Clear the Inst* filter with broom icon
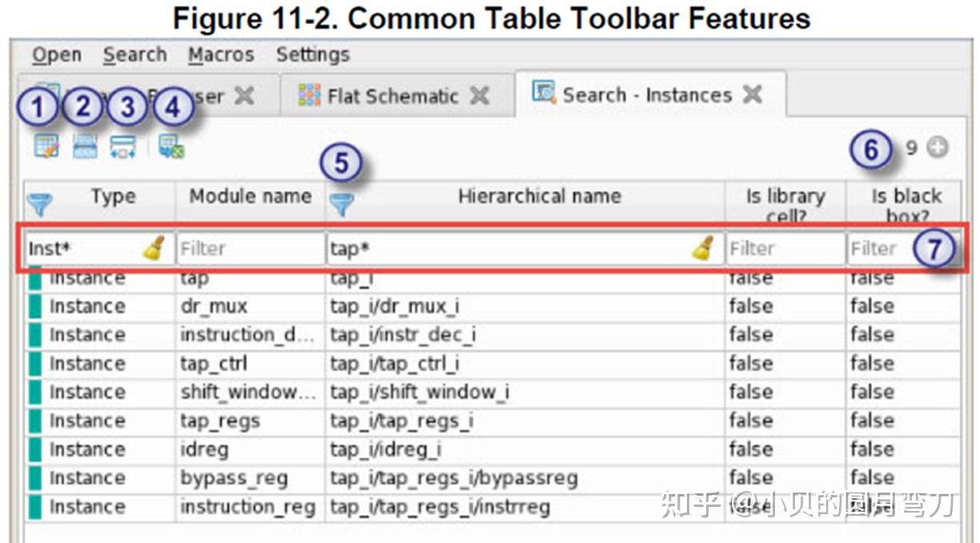Screen dimensions: 980x543 click(x=155, y=248)
